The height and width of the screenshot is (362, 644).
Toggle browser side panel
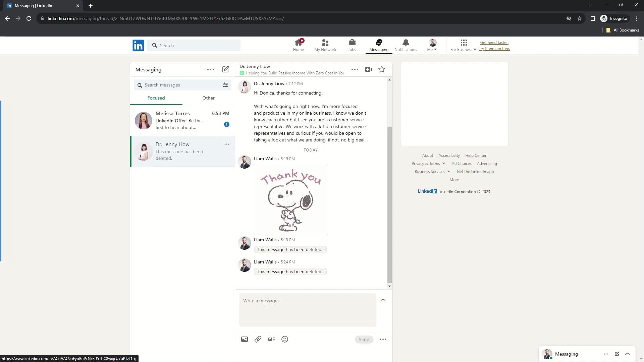pyautogui.click(x=593, y=18)
